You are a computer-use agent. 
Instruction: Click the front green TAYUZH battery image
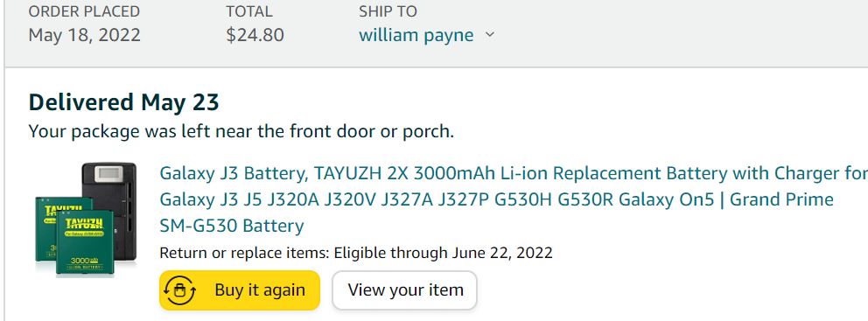[85, 242]
